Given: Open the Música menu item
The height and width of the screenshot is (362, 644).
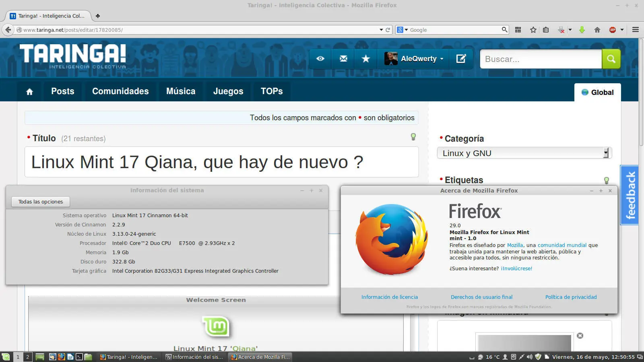Looking at the screenshot, I should (181, 91).
